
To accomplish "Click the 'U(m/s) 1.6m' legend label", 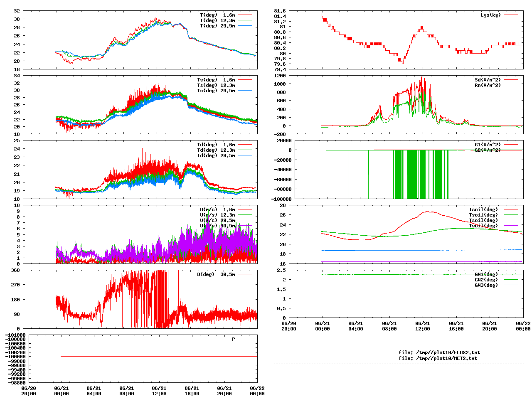I will (x=217, y=209).
